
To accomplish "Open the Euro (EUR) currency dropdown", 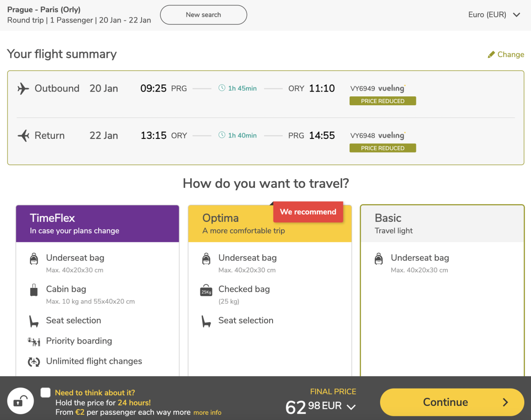I will tap(494, 15).
